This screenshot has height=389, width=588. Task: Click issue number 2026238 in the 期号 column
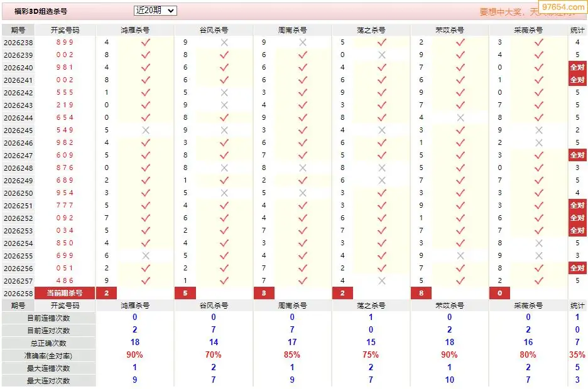point(18,43)
